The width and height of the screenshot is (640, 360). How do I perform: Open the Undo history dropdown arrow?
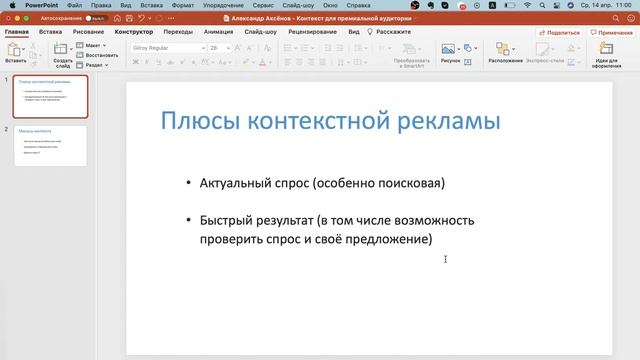[x=149, y=18]
